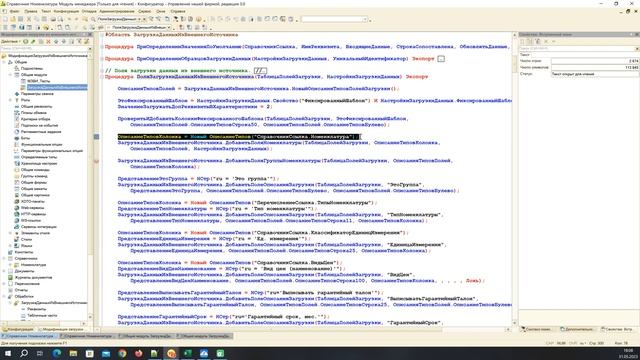Collapse the Общие tree node

[4, 62]
